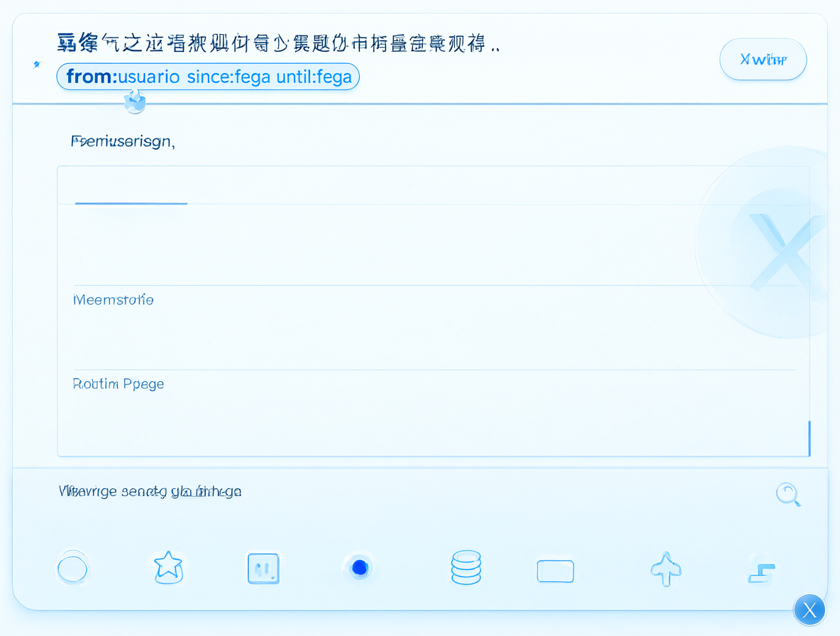
Task: Click the round blue X button at the bottom corner
Action: point(809,610)
